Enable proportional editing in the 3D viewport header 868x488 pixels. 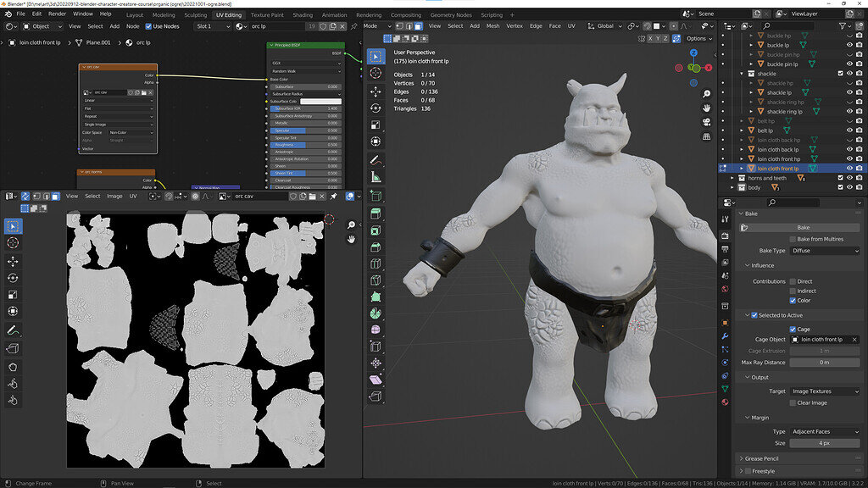pyautogui.click(x=674, y=26)
